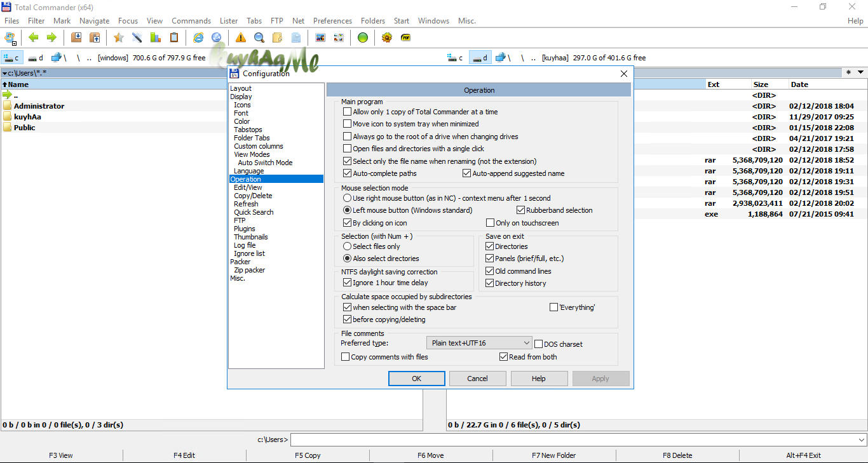868x463 pixels.
Task: Click the Help button in the Configuration dialog
Action: (539, 379)
